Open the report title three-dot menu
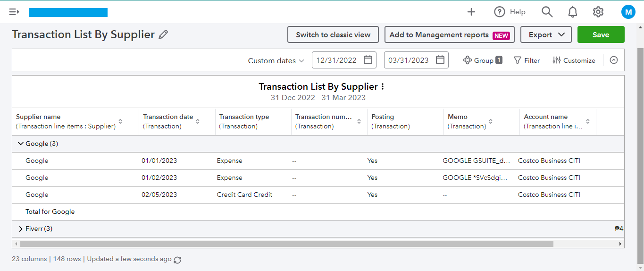644x271 pixels. click(383, 87)
